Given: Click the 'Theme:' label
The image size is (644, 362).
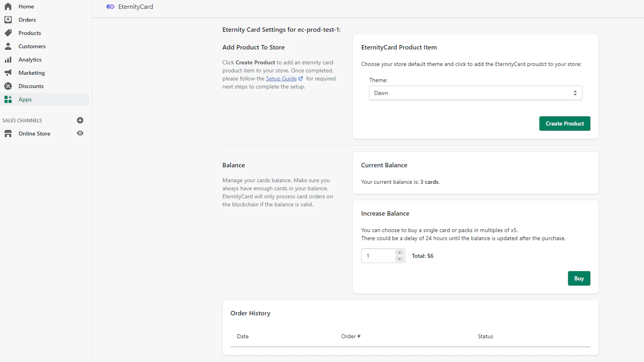Looking at the screenshot, I should [378, 80].
